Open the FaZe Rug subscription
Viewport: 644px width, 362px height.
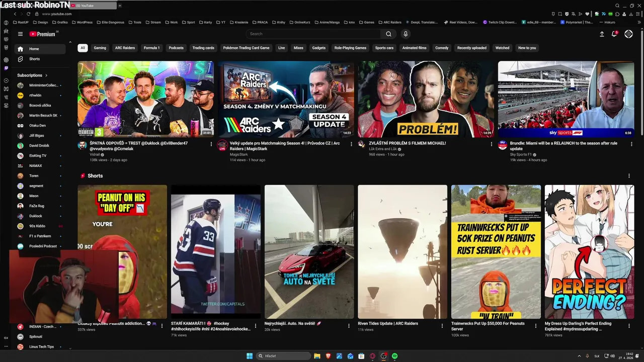tap(40, 206)
